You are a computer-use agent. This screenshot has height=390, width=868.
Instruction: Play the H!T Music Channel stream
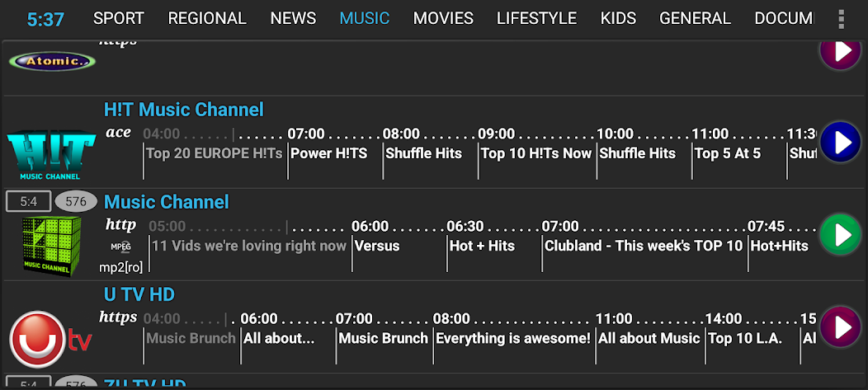[x=841, y=143]
